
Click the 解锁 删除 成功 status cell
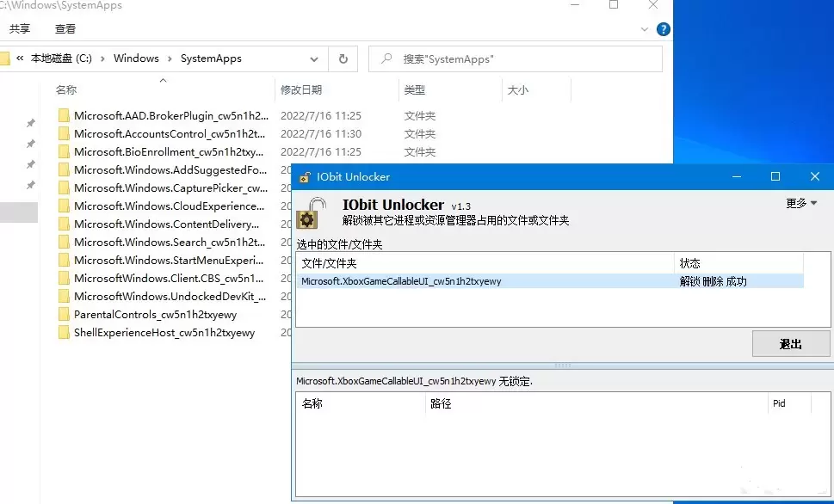click(713, 281)
